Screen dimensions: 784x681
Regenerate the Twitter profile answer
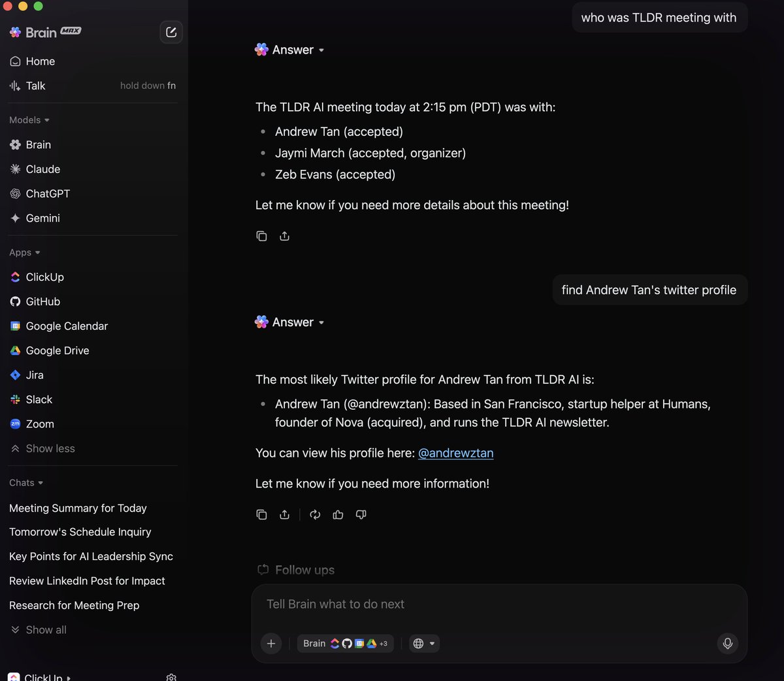315,515
